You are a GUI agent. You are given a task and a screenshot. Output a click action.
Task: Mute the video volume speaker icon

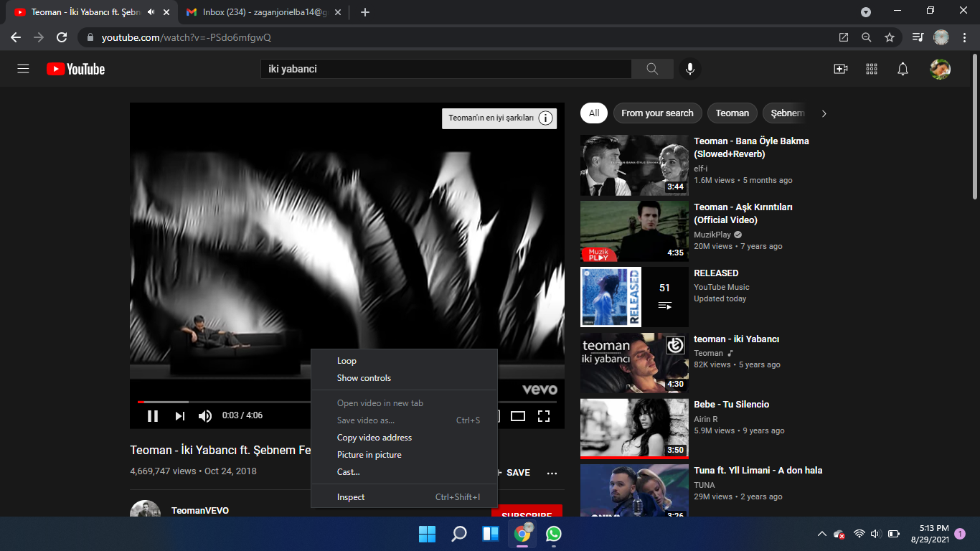(205, 416)
